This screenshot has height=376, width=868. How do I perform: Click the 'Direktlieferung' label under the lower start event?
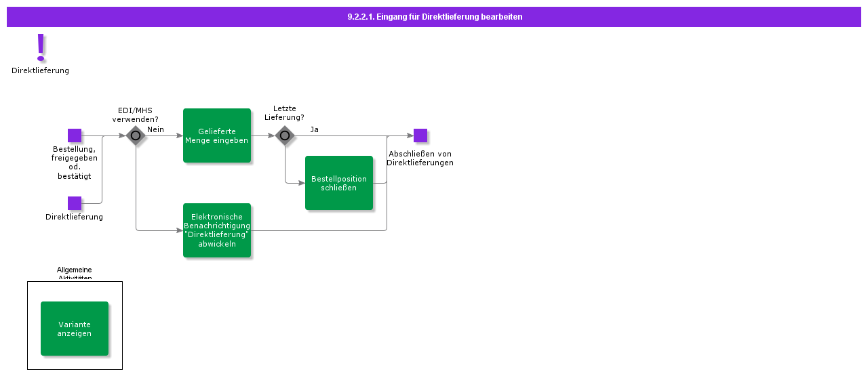tap(75, 217)
